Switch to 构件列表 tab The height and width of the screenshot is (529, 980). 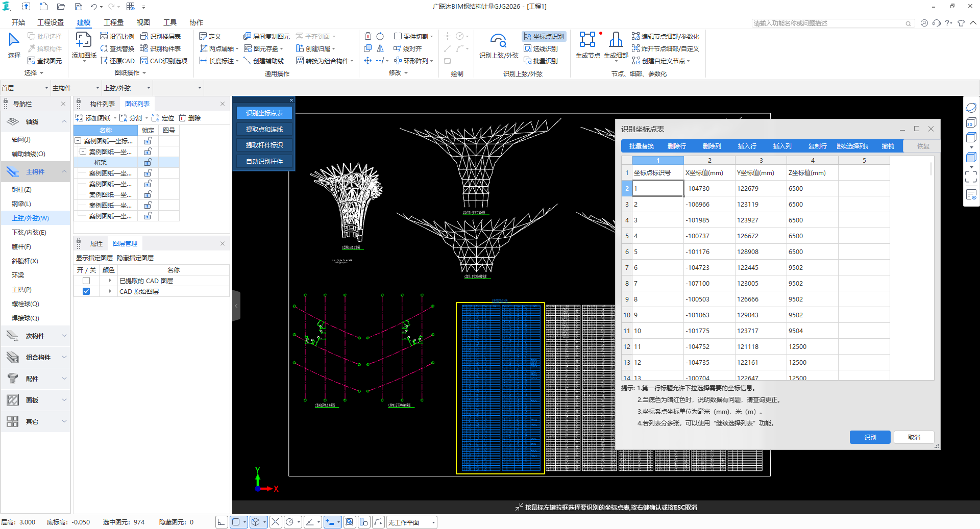tap(103, 104)
